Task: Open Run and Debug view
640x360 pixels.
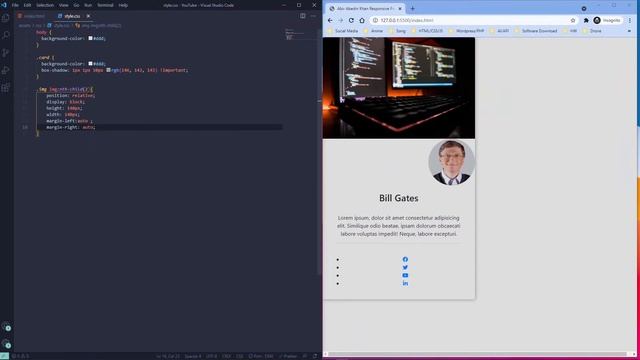Action: [6, 70]
